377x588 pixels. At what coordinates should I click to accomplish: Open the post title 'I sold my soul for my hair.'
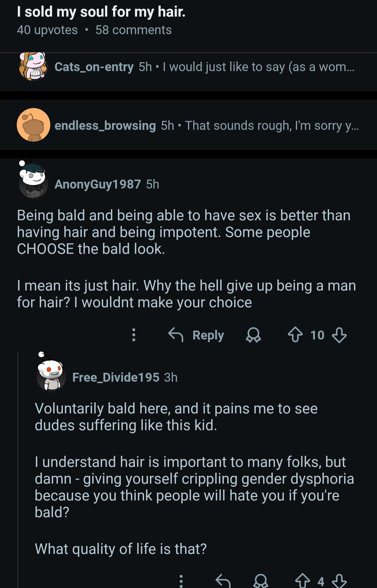click(x=101, y=12)
